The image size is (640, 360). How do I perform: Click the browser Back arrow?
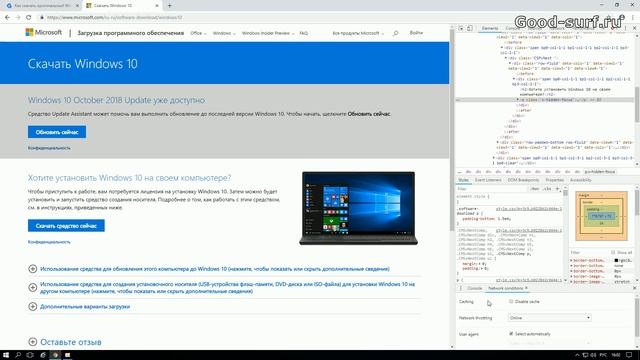coord(7,18)
